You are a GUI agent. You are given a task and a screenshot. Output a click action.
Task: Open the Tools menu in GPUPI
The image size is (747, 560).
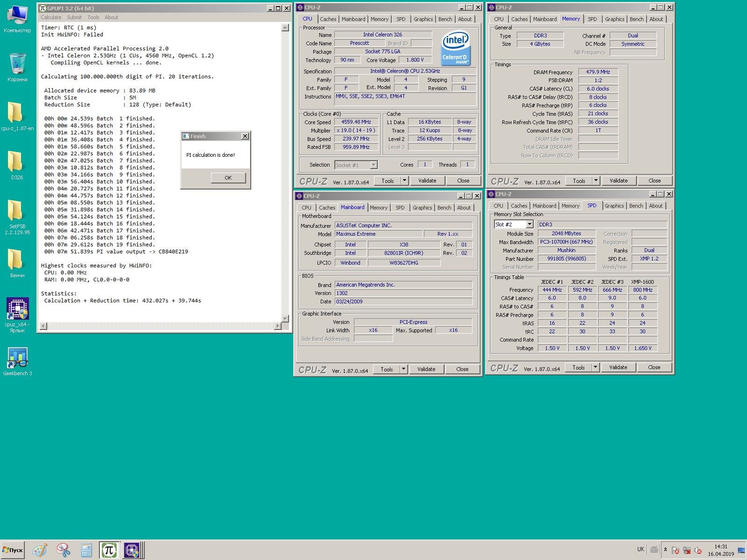(x=93, y=17)
